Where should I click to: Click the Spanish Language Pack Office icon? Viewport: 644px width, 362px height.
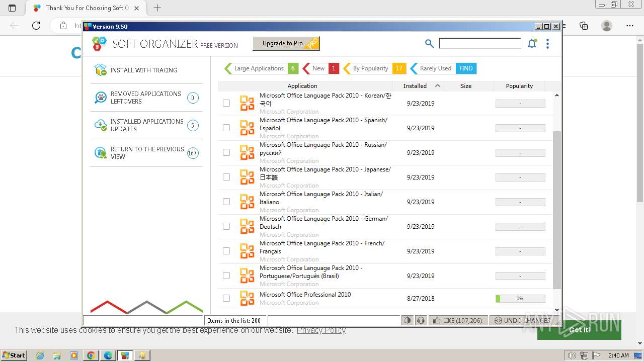click(247, 128)
